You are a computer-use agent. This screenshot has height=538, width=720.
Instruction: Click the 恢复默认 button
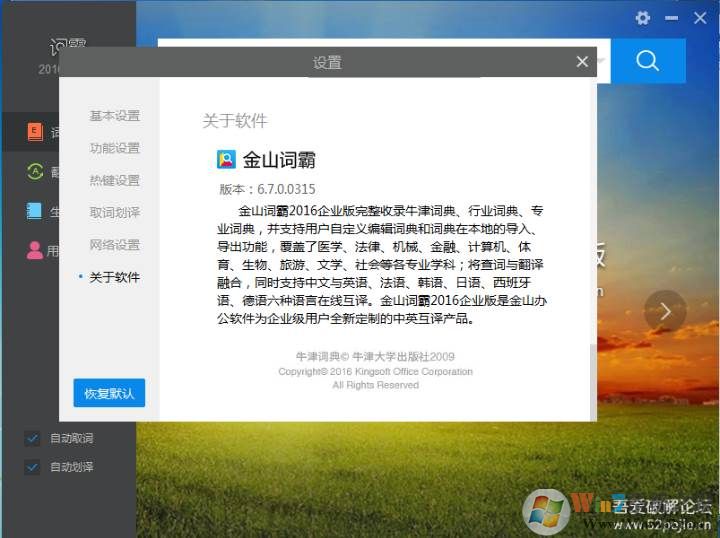109,393
